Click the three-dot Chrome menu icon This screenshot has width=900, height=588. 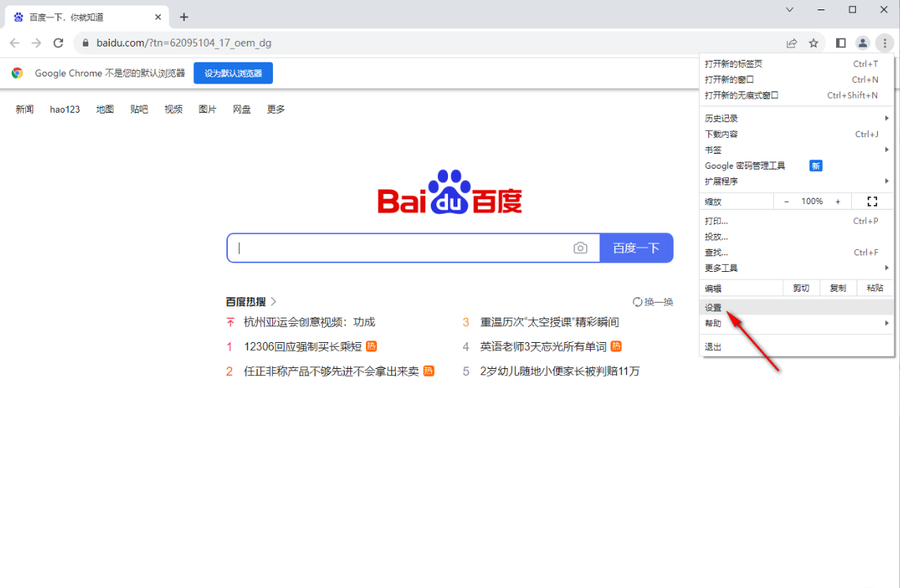pos(884,43)
